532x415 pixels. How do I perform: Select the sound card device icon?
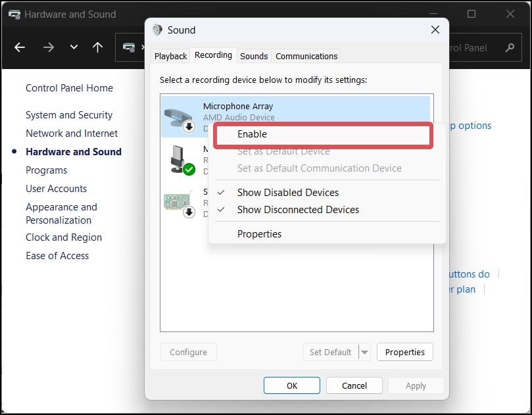point(179,204)
